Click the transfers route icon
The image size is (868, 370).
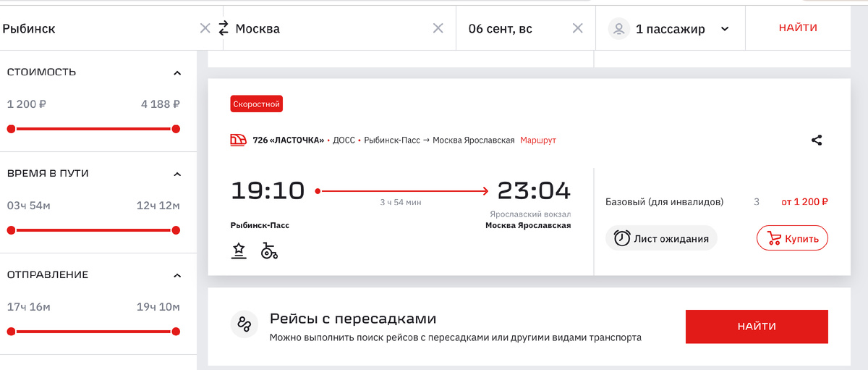click(244, 324)
